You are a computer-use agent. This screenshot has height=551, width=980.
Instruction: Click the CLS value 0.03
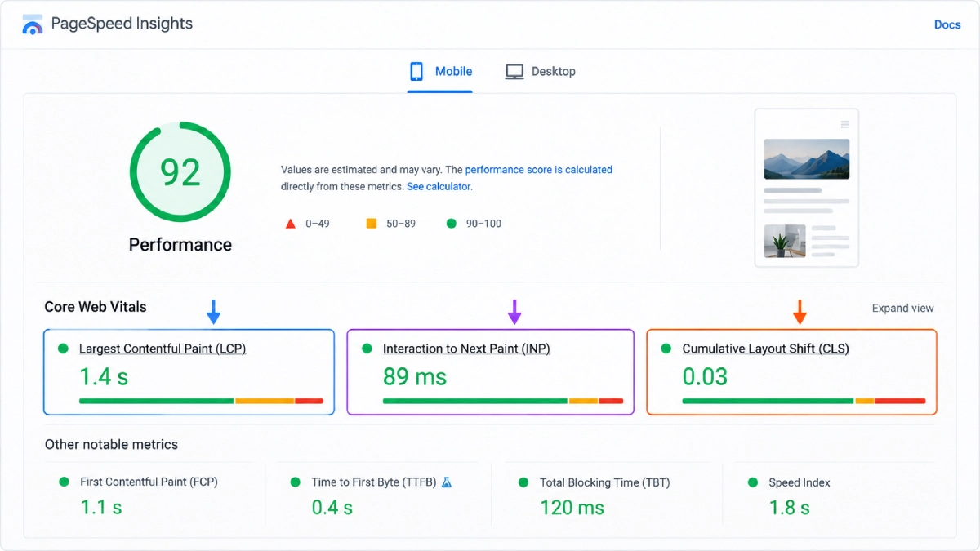[x=705, y=376]
